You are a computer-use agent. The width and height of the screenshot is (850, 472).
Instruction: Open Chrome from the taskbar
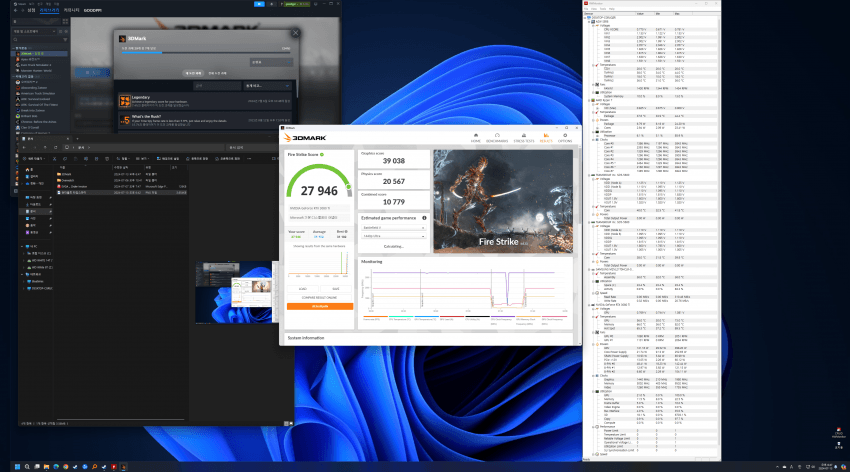point(66,467)
